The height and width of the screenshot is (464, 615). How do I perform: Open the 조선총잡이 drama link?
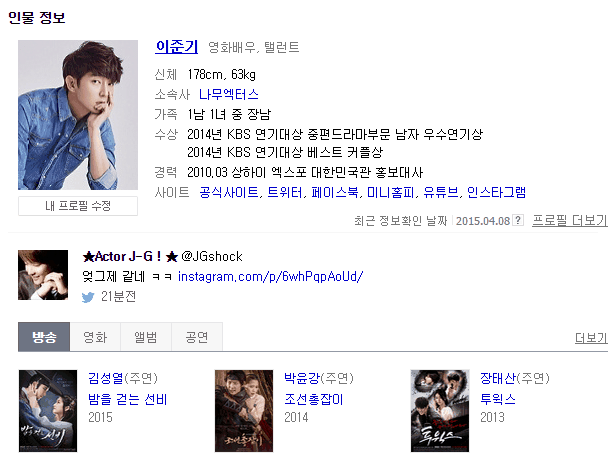click(314, 399)
